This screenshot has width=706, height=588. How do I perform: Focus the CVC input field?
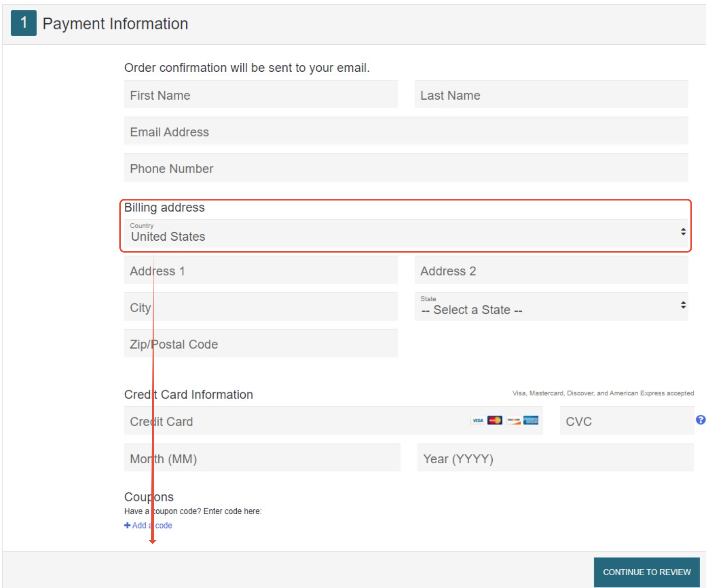pos(626,421)
